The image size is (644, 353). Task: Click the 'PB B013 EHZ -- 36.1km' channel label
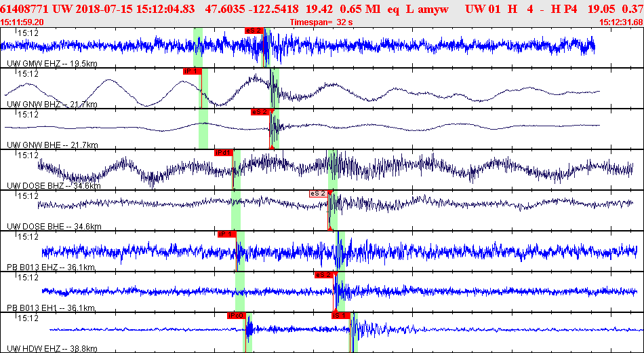(x=52, y=267)
